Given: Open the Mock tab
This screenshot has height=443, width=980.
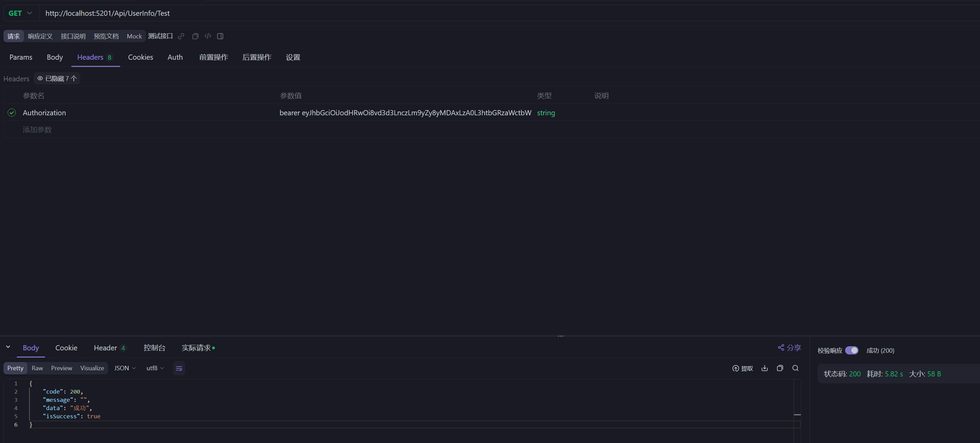Looking at the screenshot, I should (134, 36).
